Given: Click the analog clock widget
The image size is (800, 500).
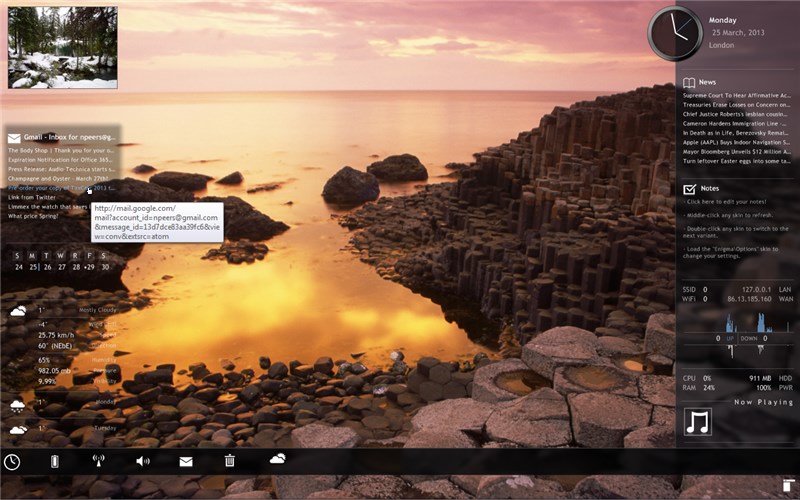Looking at the screenshot, I should (x=674, y=33).
